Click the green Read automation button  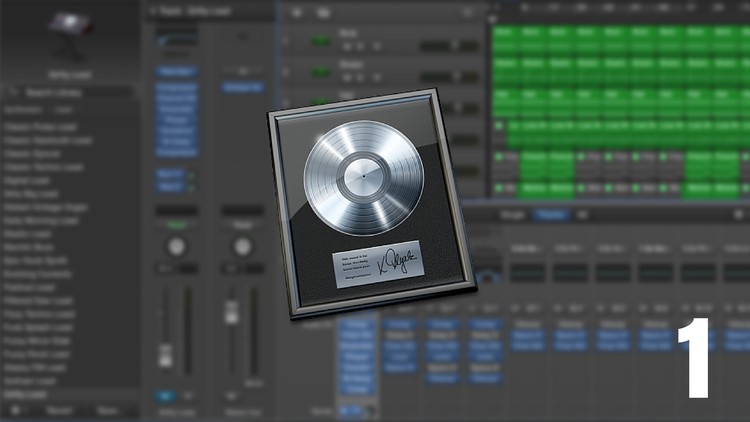pos(176,225)
